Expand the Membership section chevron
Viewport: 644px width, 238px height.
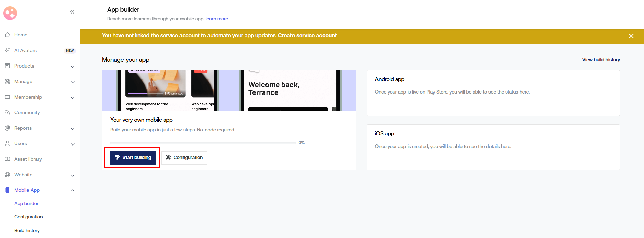[x=73, y=98]
